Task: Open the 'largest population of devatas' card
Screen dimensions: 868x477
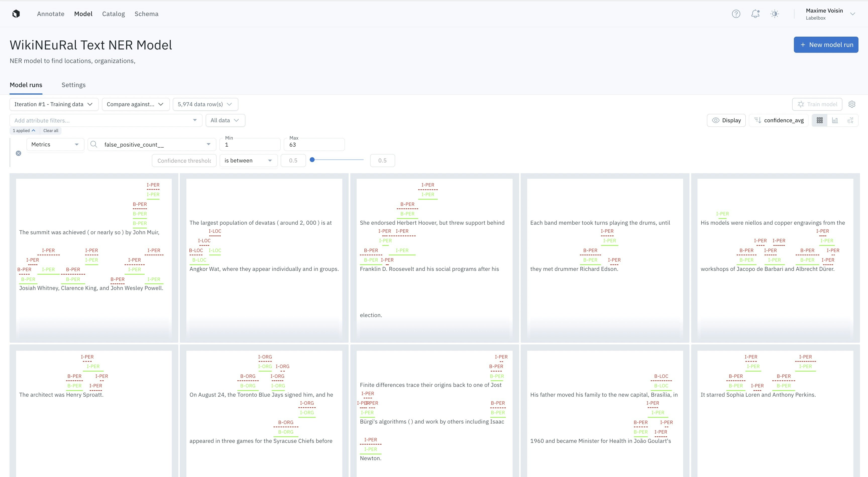Action: click(264, 258)
